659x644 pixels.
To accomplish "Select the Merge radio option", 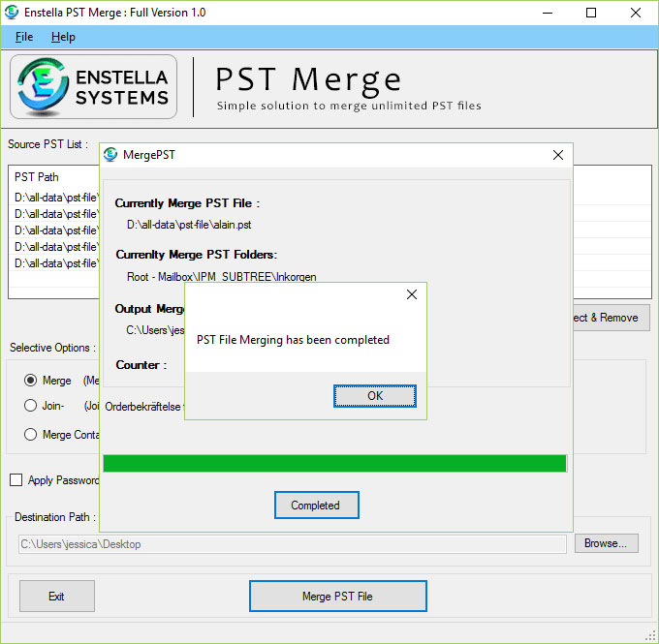I will [31, 381].
